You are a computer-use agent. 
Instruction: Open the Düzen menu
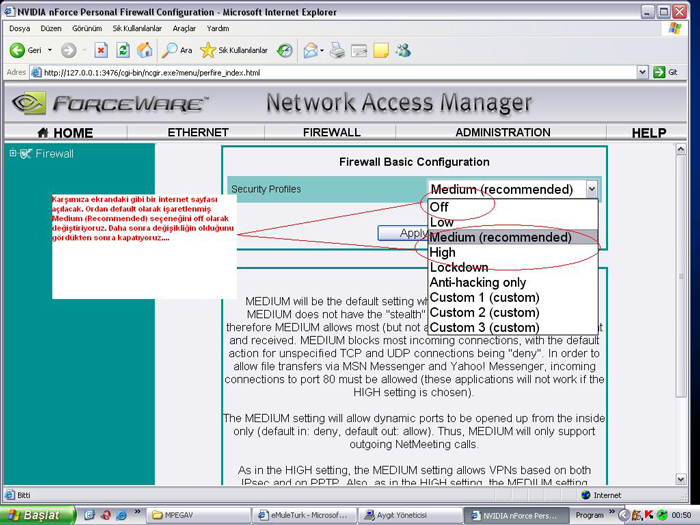pos(51,29)
